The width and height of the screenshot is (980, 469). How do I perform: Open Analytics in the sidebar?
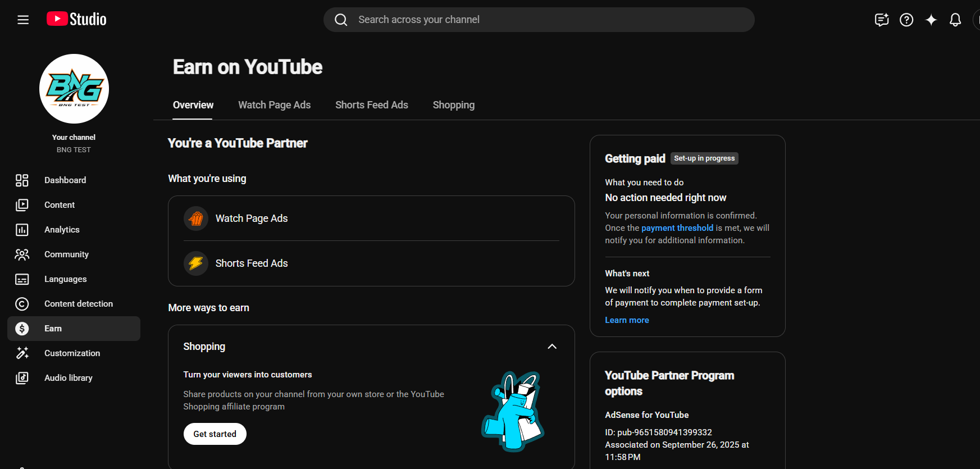pos(74,230)
